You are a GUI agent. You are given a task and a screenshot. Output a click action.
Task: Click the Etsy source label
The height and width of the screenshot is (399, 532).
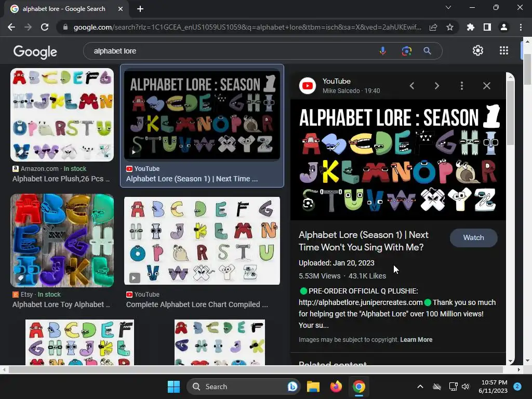tap(26, 295)
